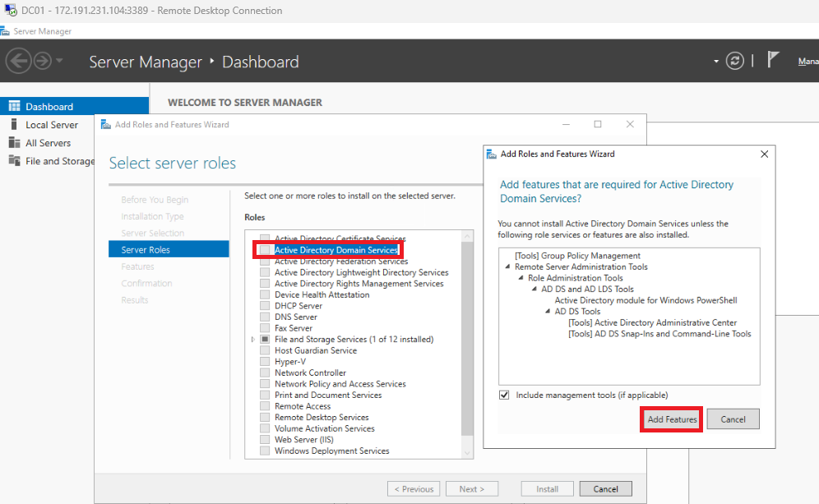Check the Active Directory Domain Services checkbox
This screenshot has height=504, width=819.
265,250
